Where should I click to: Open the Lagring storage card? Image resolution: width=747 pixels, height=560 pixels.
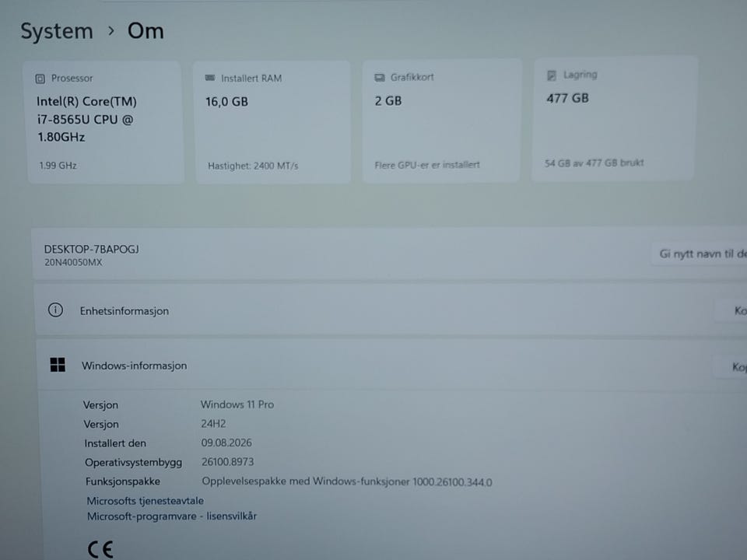(x=614, y=118)
